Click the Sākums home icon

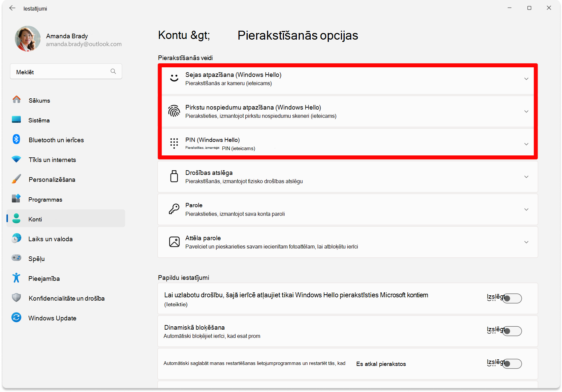pos(16,100)
